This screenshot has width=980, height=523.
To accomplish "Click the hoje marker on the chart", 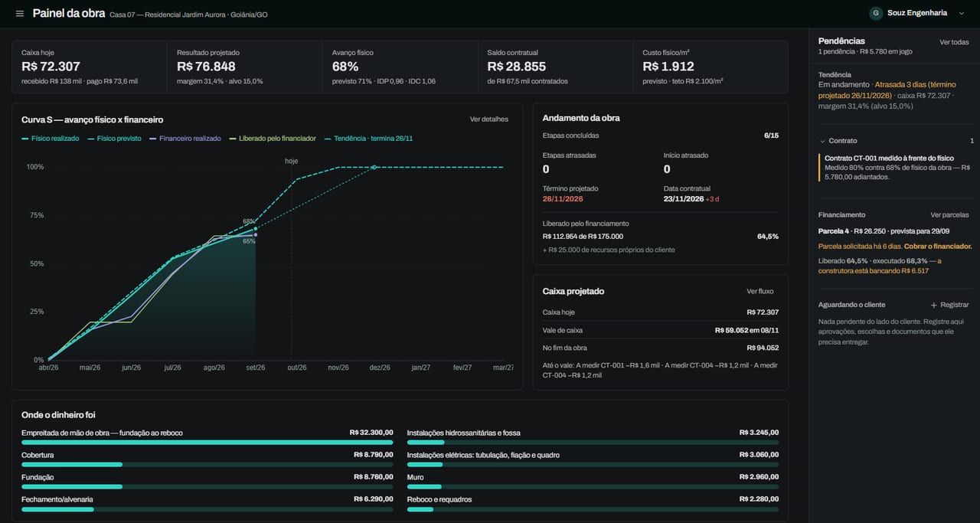I will pos(291,162).
